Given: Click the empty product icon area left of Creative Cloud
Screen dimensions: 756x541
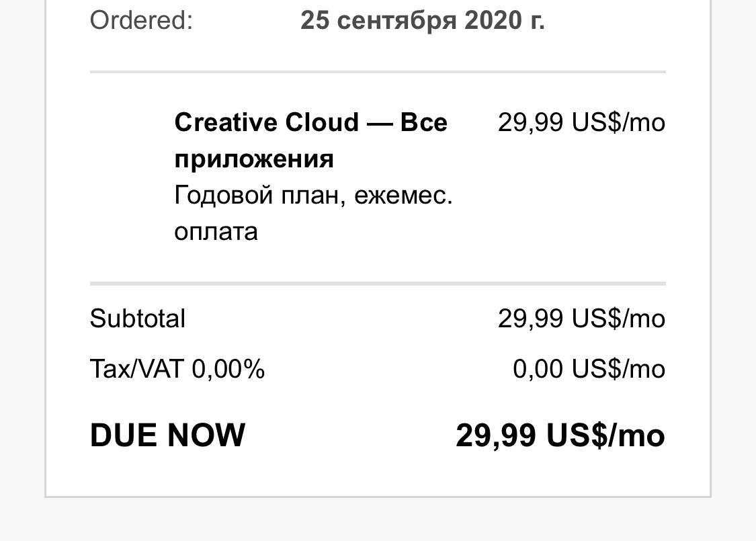Looking at the screenshot, I should pyautogui.click(x=131, y=140).
